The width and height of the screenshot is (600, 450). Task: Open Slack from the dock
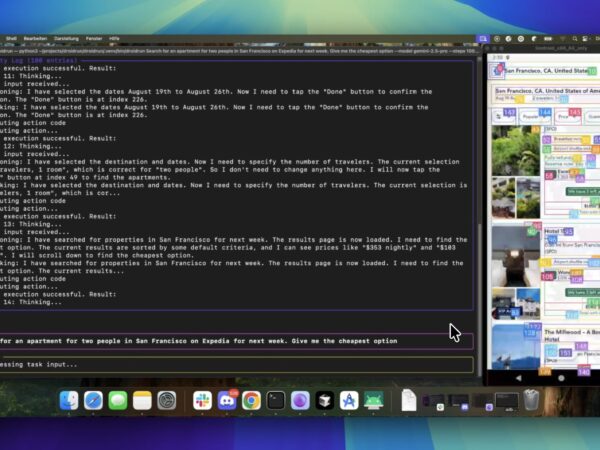202,400
